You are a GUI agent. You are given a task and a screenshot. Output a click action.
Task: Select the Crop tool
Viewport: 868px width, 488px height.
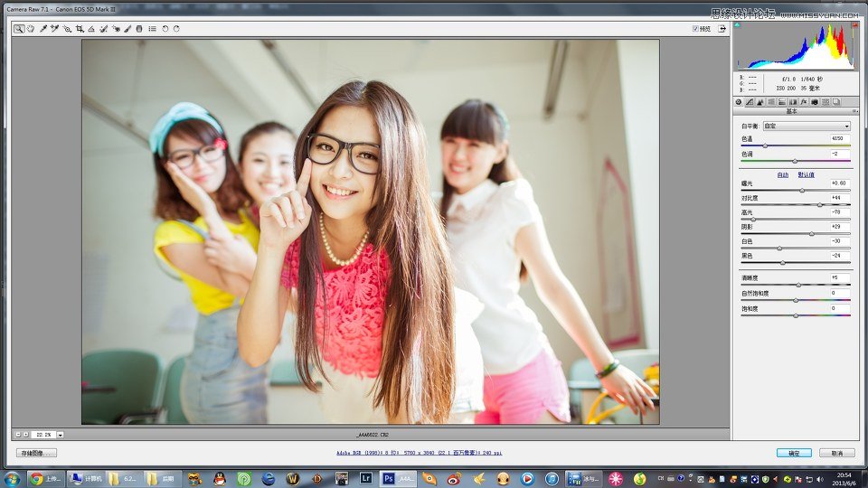point(80,29)
